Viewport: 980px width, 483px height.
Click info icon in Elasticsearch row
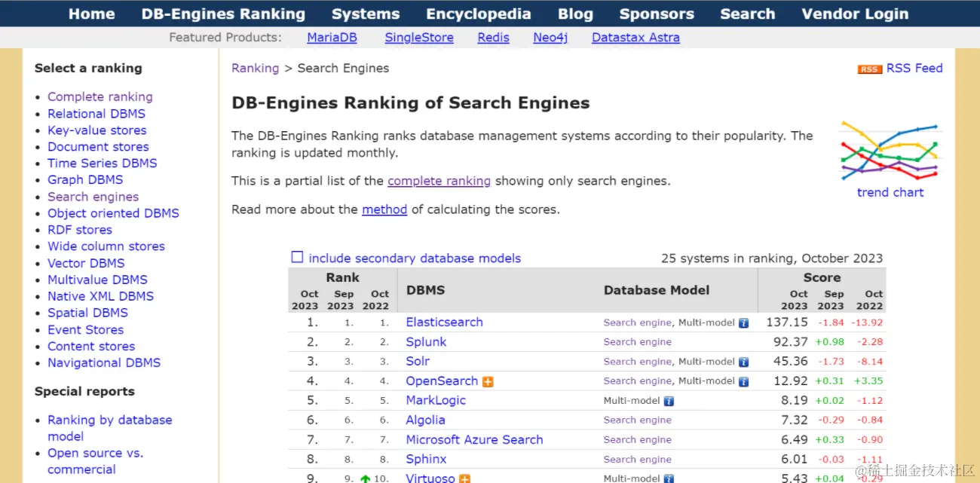[x=743, y=323]
